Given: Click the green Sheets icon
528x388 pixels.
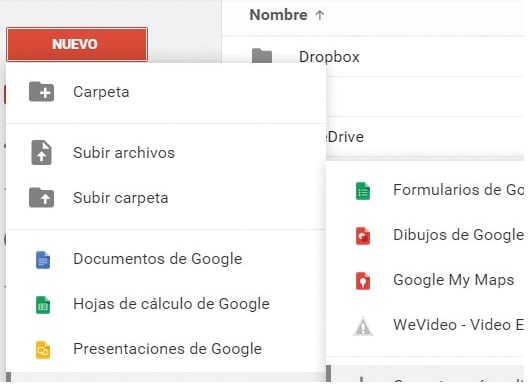Looking at the screenshot, I should pyautogui.click(x=43, y=305).
